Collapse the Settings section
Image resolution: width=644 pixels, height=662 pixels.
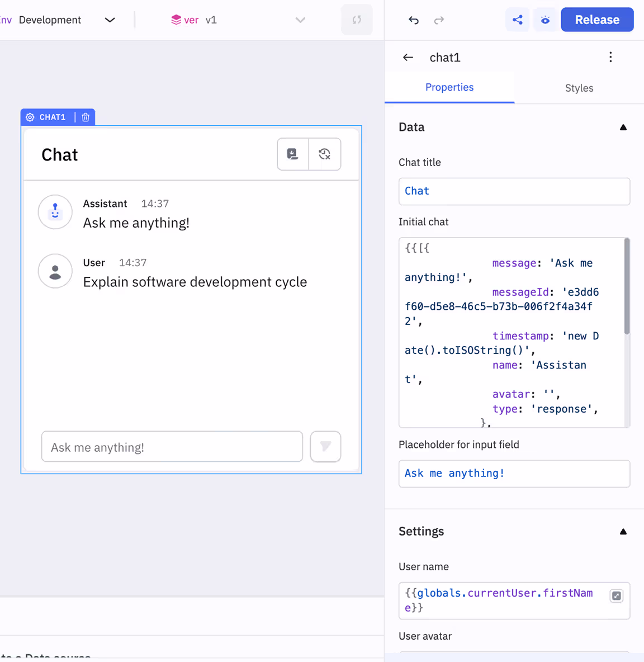623,532
